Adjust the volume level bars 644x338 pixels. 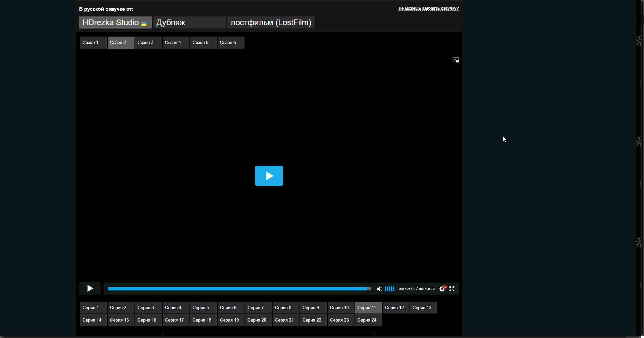click(x=389, y=289)
